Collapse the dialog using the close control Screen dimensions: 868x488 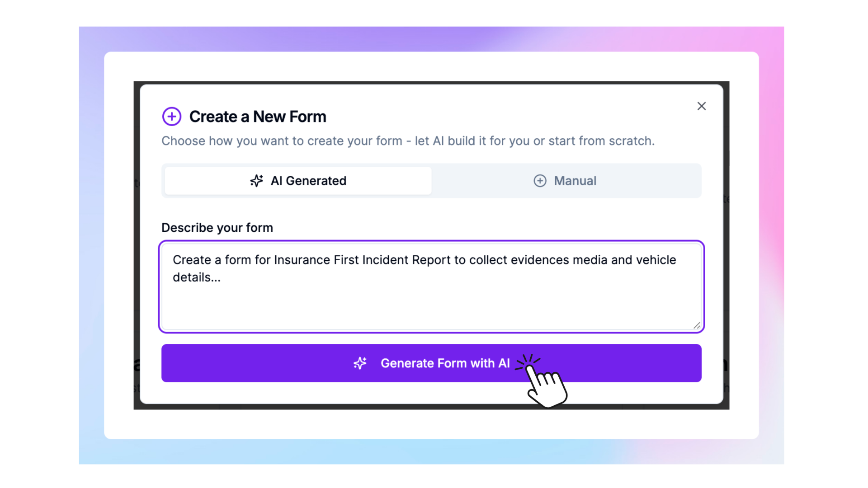coord(702,106)
